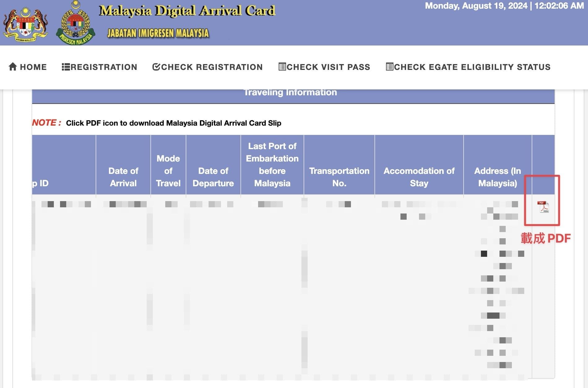Download the arrival card PDF icon
The image size is (588, 388).
(543, 207)
